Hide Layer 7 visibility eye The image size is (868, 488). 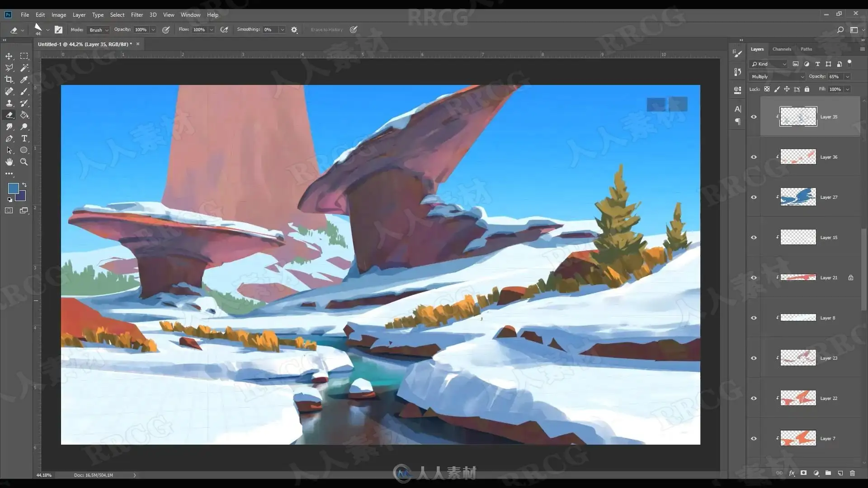(x=754, y=439)
